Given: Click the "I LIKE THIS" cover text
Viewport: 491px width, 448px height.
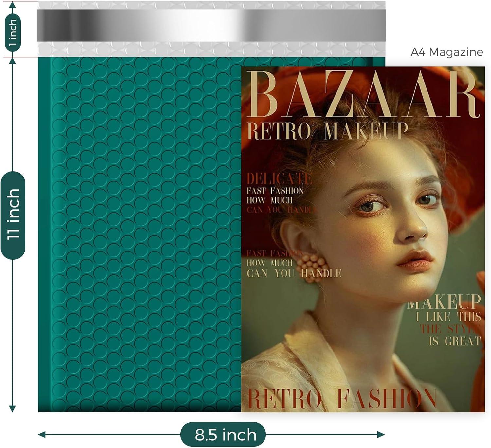Looking at the screenshot, I should tap(448, 317).
